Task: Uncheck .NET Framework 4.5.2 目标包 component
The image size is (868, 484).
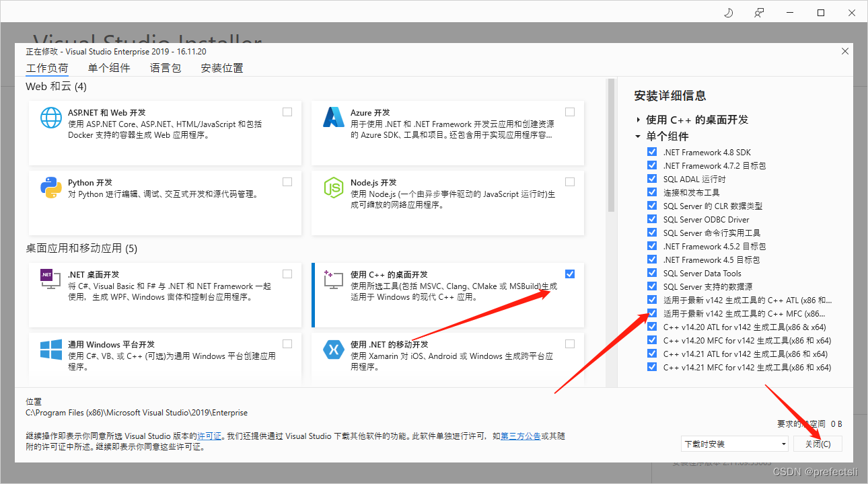Action: [651, 246]
